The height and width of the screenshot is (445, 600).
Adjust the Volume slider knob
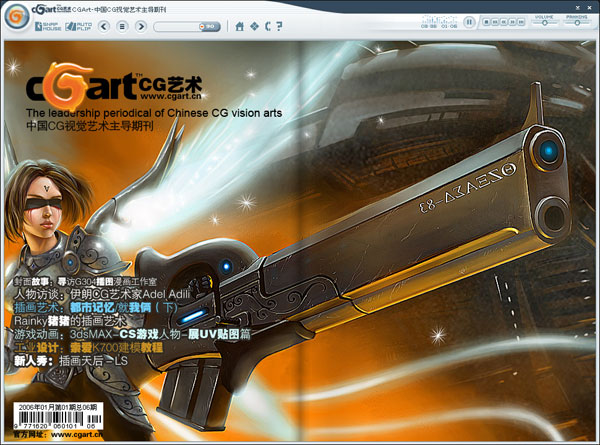coord(545,23)
